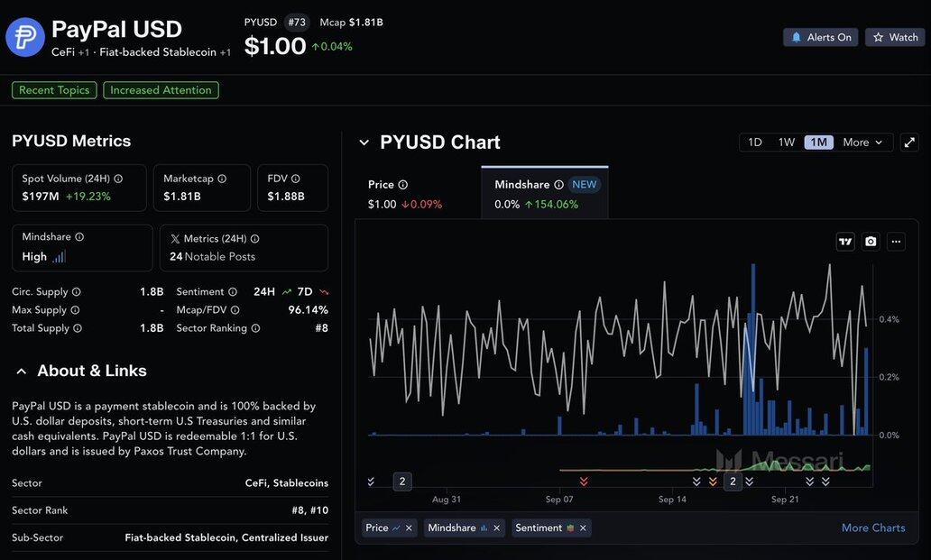Click the Circ. Supply info icon
This screenshot has height=560, width=931.
point(77,292)
